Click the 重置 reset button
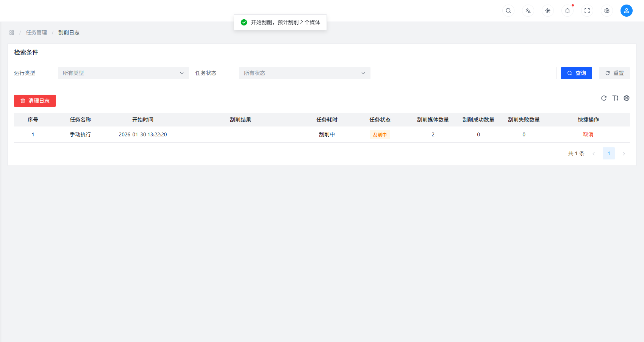 coord(614,73)
